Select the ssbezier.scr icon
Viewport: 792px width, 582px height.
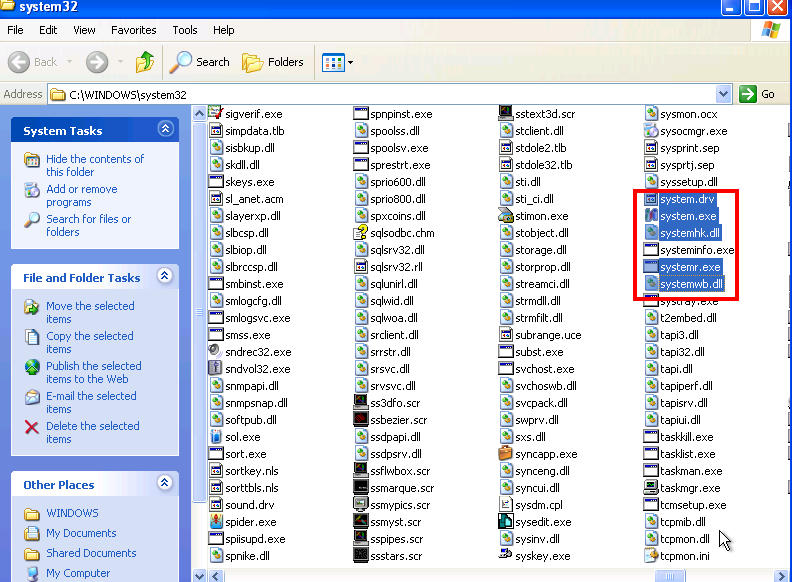[361, 419]
